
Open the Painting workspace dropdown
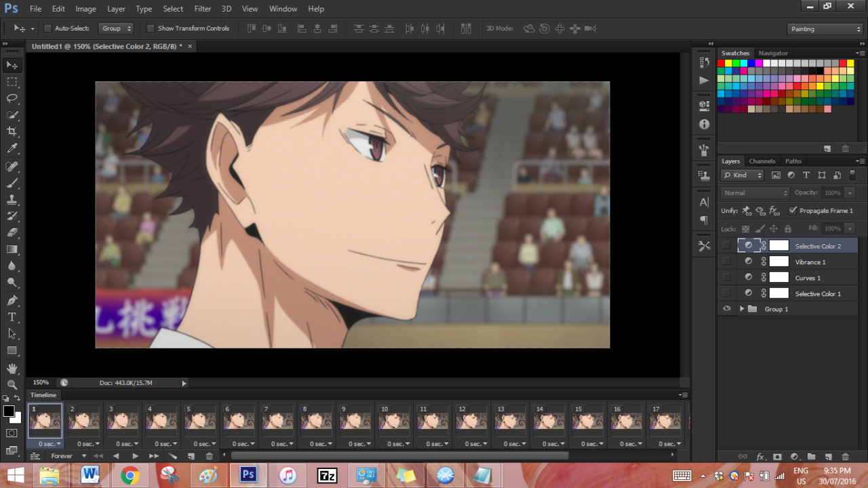tap(825, 29)
